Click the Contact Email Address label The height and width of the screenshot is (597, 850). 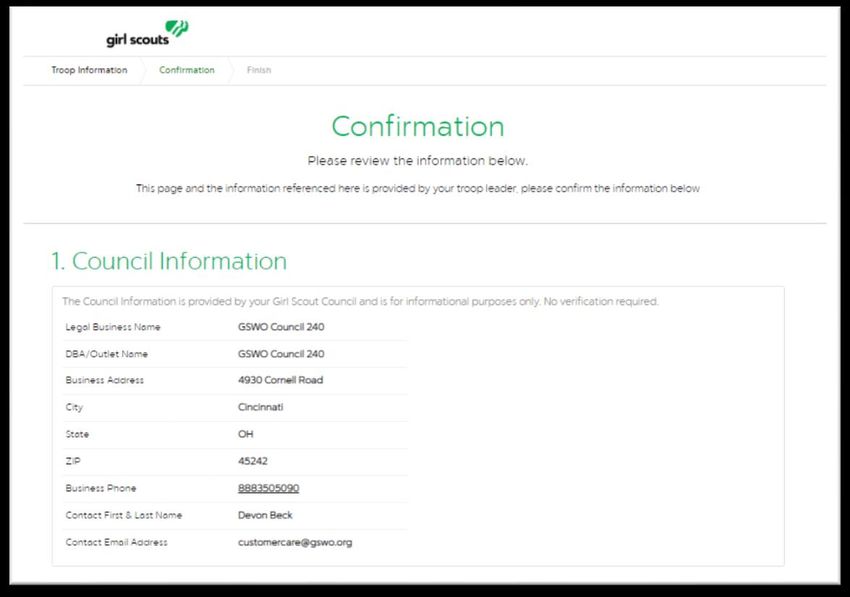[x=117, y=542]
